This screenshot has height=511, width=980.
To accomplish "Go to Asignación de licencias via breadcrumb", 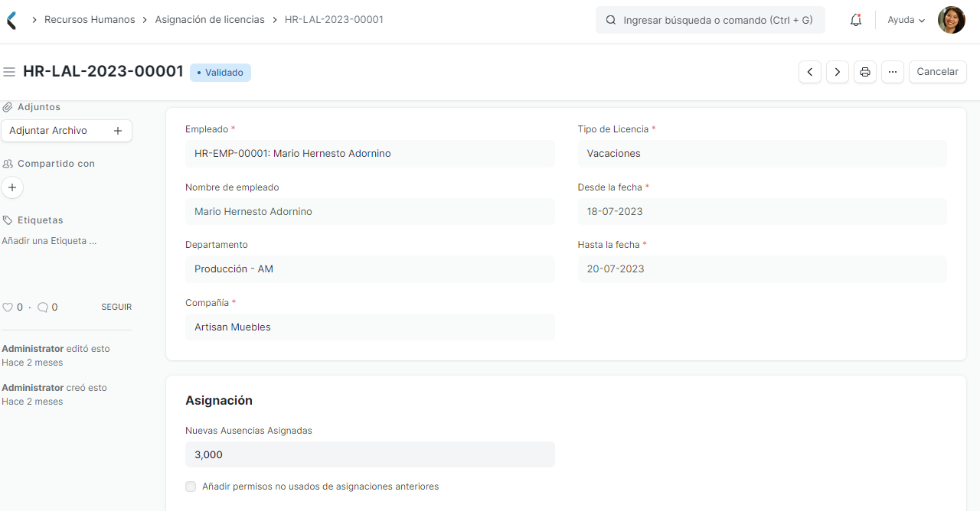I will (x=210, y=19).
